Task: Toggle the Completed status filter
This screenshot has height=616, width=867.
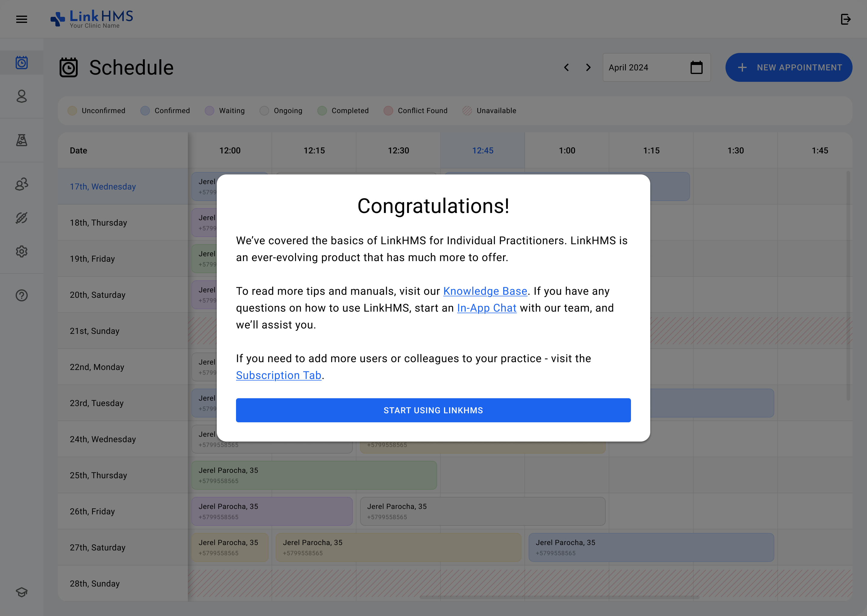Action: (343, 111)
